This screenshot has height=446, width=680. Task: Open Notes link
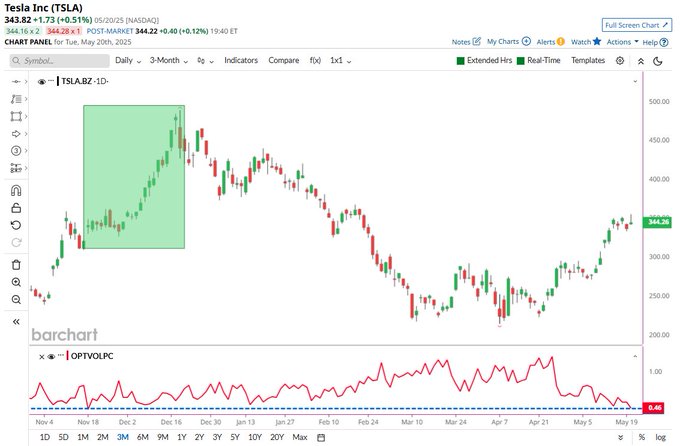click(466, 42)
